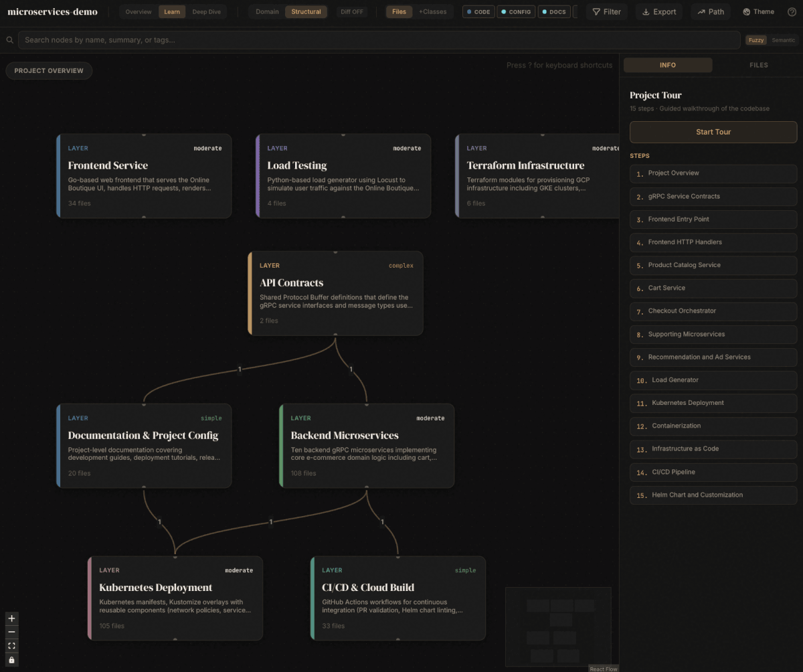Select the Frontend Service layer node
This screenshot has height=672, width=803.
tap(144, 176)
